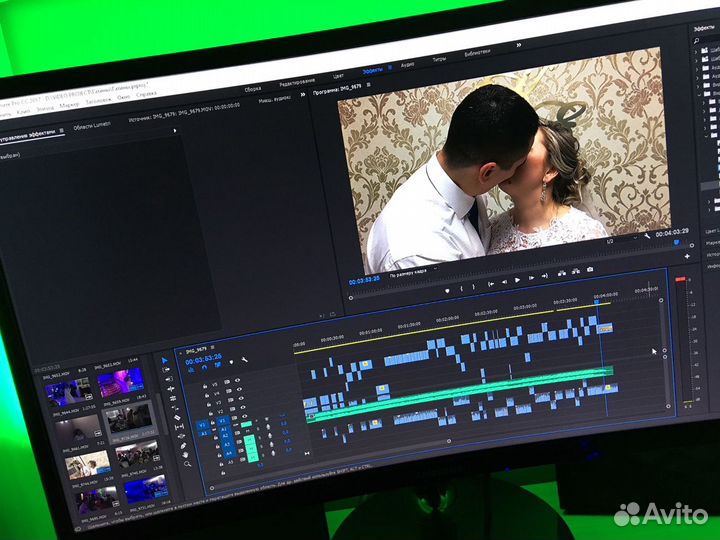Step back one frame in program monitor
Image resolution: width=720 pixels, height=540 pixels.
pyautogui.click(x=504, y=281)
